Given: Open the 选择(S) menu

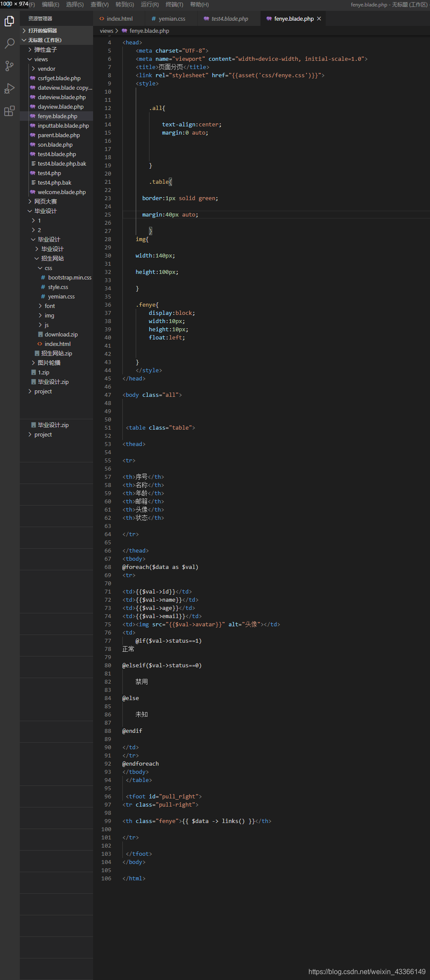Looking at the screenshot, I should [x=75, y=4].
